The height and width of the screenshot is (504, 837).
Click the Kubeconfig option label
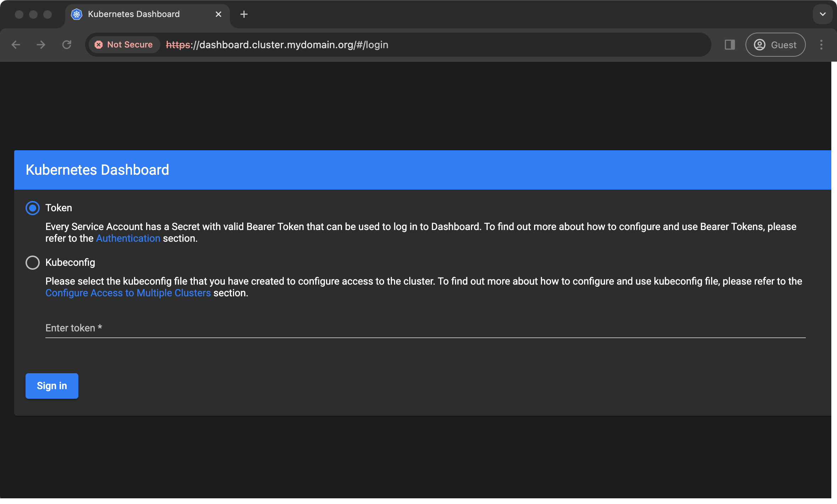pyautogui.click(x=70, y=262)
